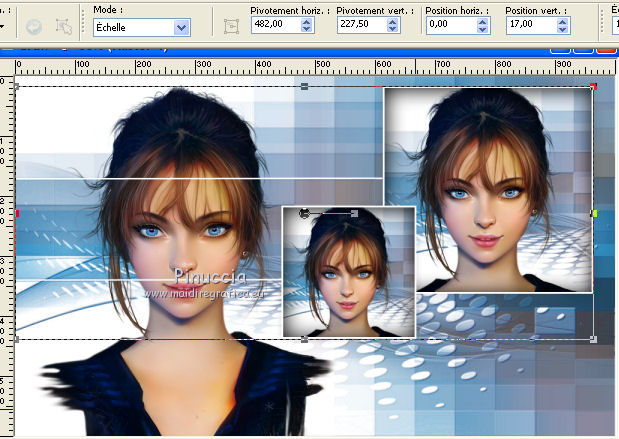Increase Position vert. with up arrow

tap(563, 21)
